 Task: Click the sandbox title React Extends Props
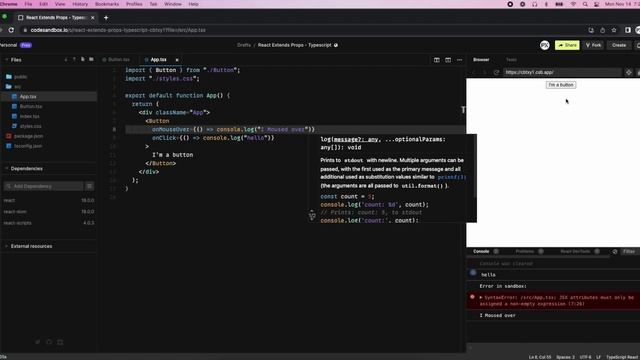pyautogui.click(x=294, y=45)
